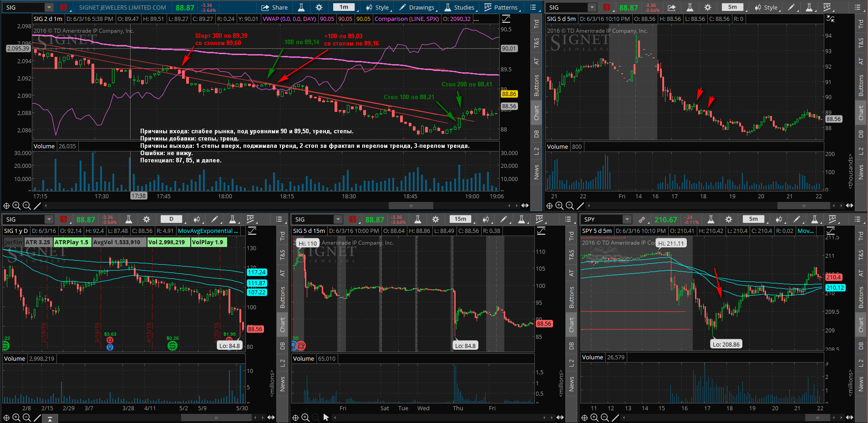868x423 pixels.
Task: Click the VWAP study label in top-left chart
Action: pos(289,19)
